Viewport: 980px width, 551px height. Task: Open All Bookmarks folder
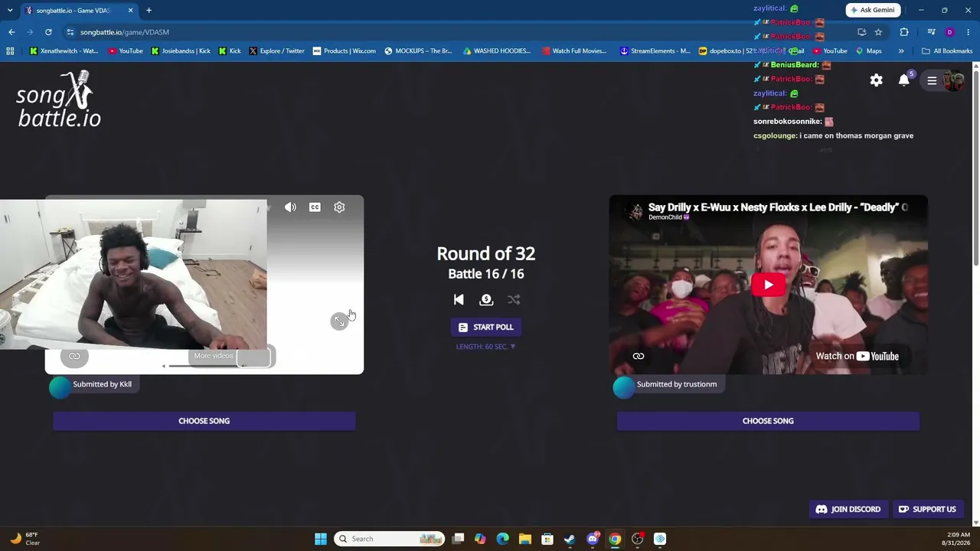tap(947, 51)
